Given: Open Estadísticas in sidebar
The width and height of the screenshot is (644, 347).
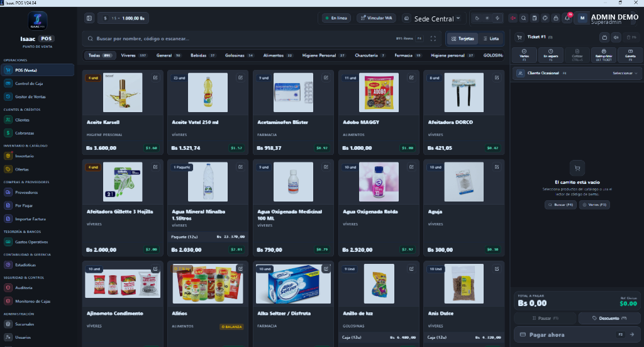Looking at the screenshot, I should (x=37, y=265).
